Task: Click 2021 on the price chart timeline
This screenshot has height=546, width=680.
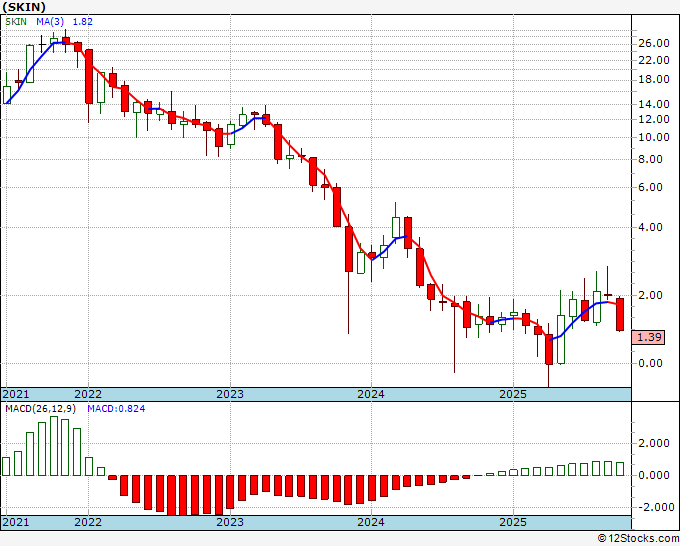Action: tap(16, 394)
